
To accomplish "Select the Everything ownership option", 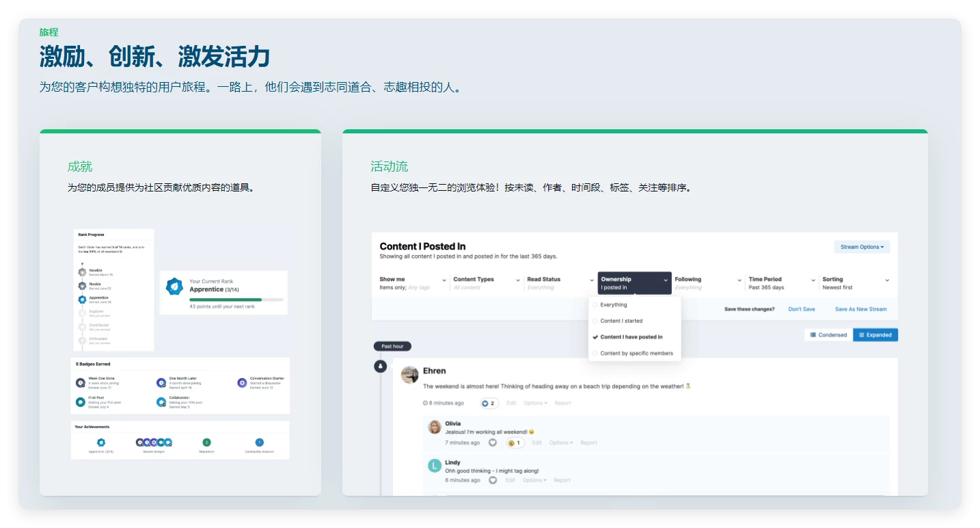I will [x=613, y=305].
